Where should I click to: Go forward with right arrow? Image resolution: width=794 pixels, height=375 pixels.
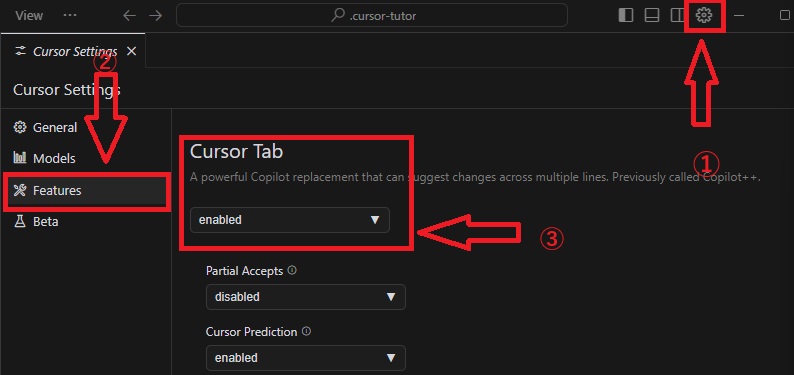click(x=155, y=16)
